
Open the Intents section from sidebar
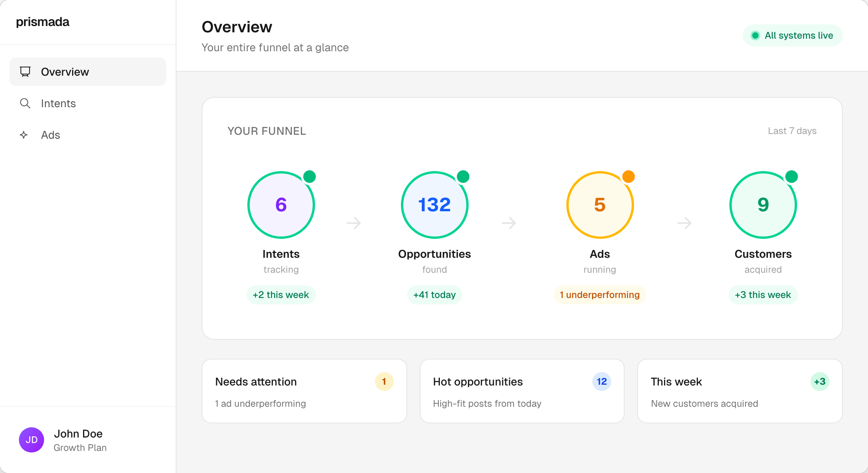tap(58, 103)
